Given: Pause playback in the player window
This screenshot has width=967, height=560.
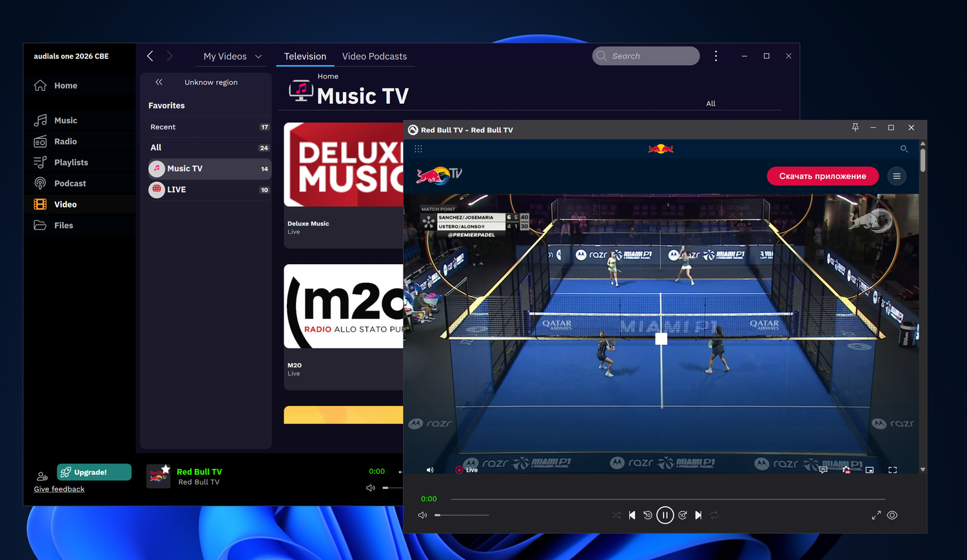Looking at the screenshot, I should [665, 516].
